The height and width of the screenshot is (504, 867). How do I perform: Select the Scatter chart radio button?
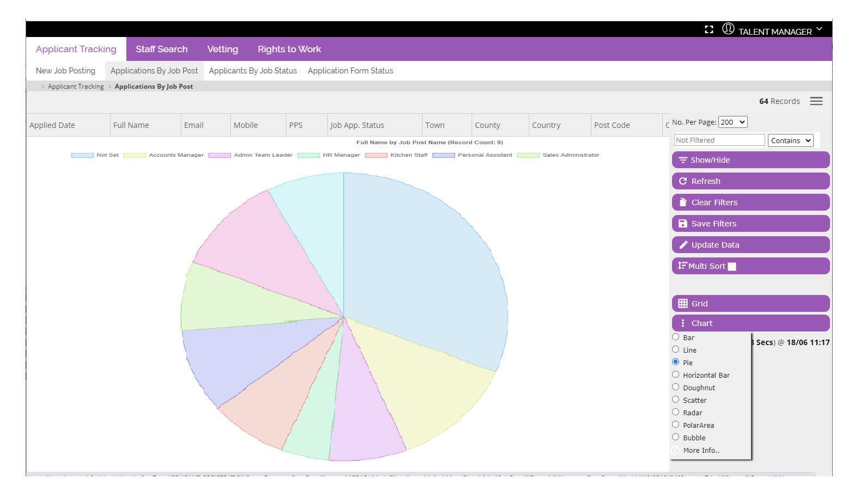pyautogui.click(x=676, y=399)
